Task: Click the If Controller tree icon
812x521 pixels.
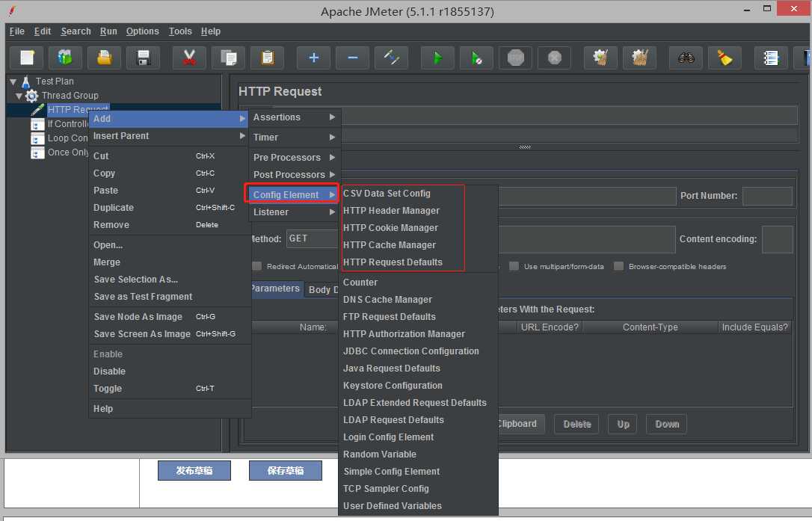Action: [x=38, y=124]
